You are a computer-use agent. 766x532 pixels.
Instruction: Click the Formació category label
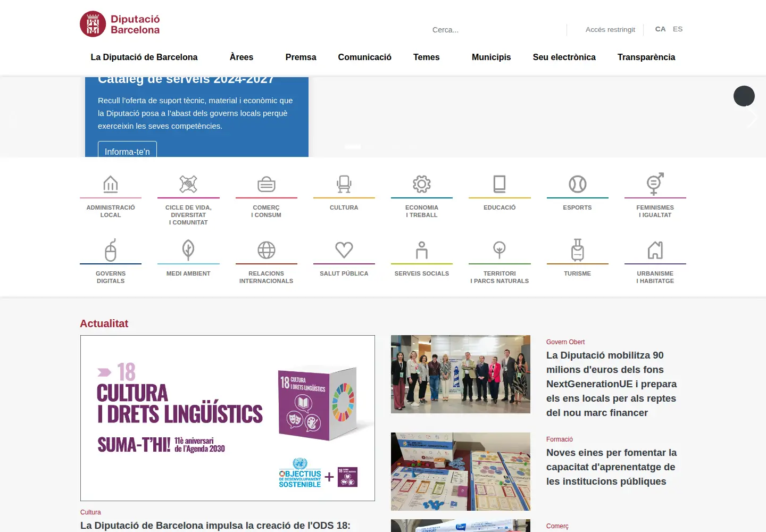(560, 439)
